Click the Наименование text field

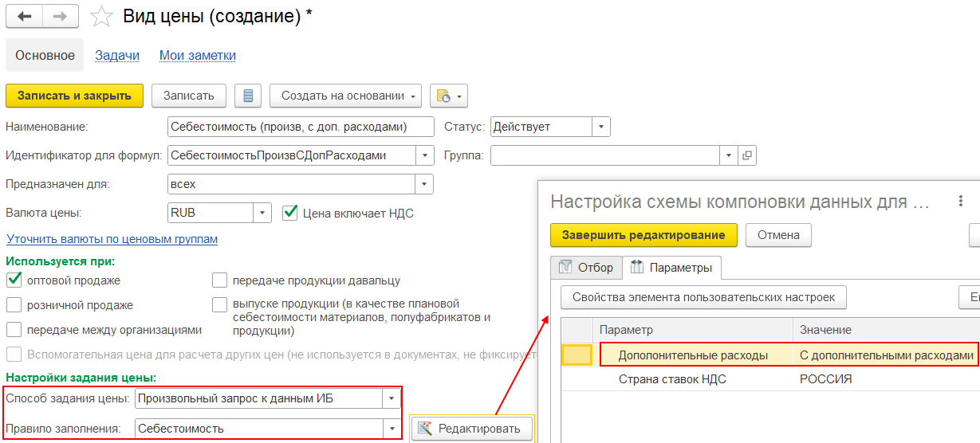pos(301,127)
